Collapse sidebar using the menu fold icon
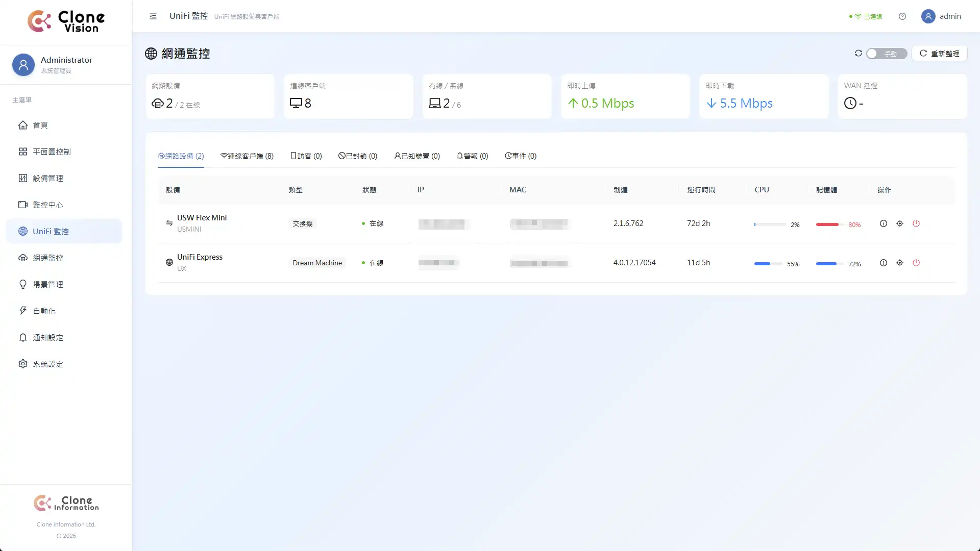The height and width of the screenshot is (551, 980). pos(153,16)
